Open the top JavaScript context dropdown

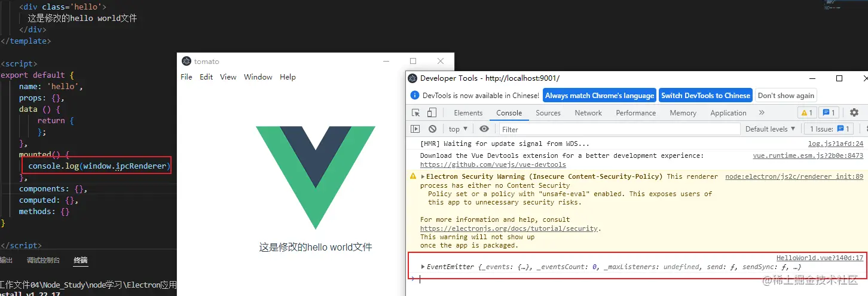click(x=459, y=129)
